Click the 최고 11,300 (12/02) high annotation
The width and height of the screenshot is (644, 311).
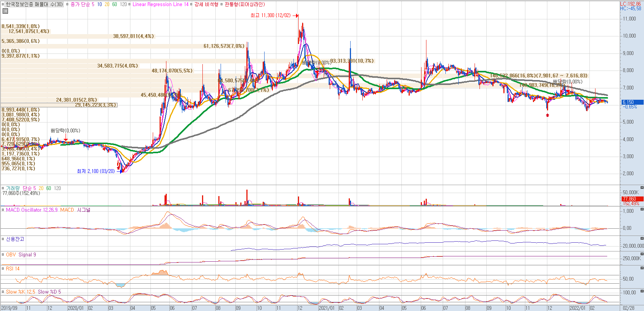[x=271, y=16]
